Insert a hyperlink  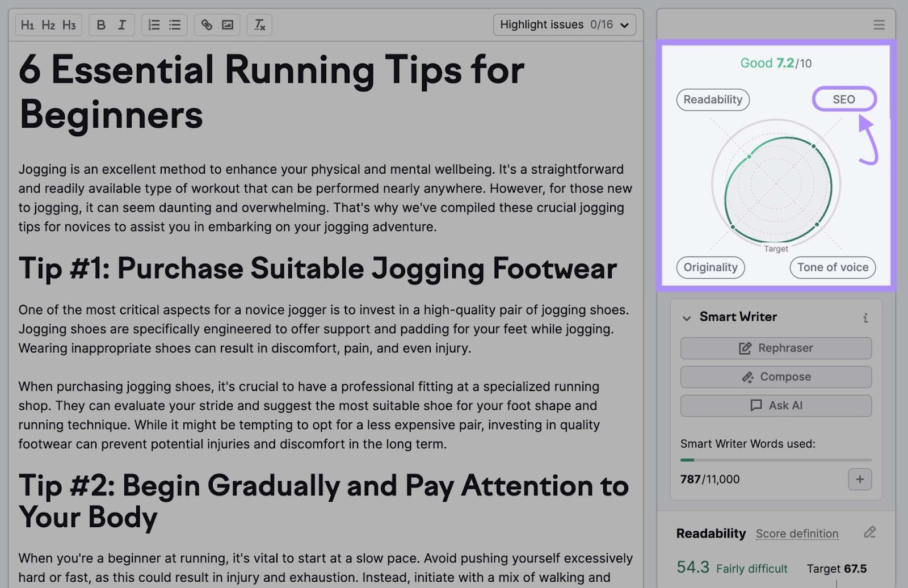(x=207, y=25)
